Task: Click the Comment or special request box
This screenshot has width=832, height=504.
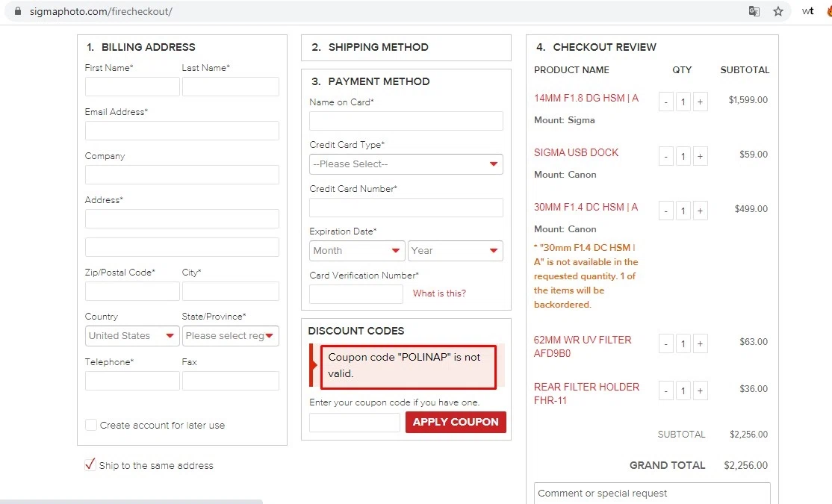Action: point(651,494)
